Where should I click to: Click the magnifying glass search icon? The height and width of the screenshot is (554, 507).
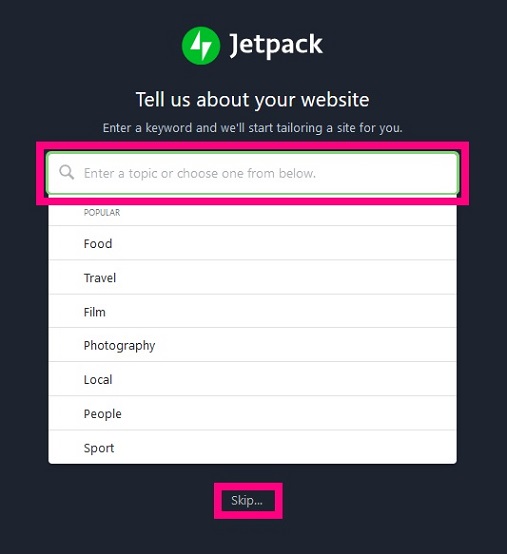coord(66,172)
